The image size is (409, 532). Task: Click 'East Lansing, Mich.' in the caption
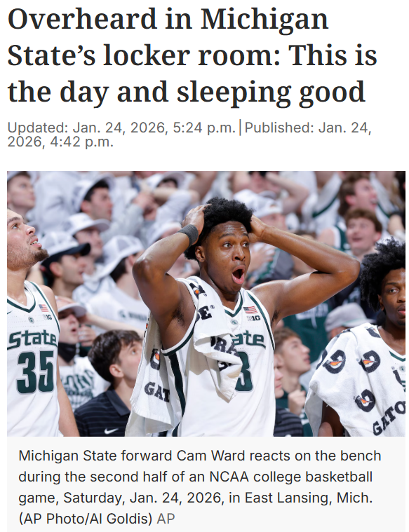click(x=309, y=498)
